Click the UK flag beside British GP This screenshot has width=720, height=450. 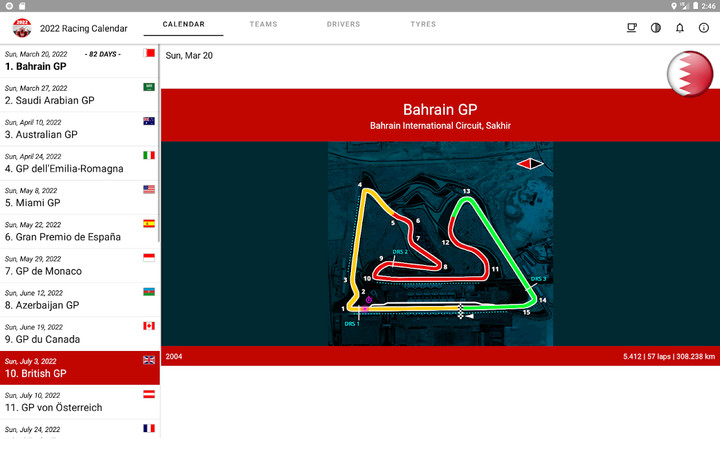[x=149, y=360]
